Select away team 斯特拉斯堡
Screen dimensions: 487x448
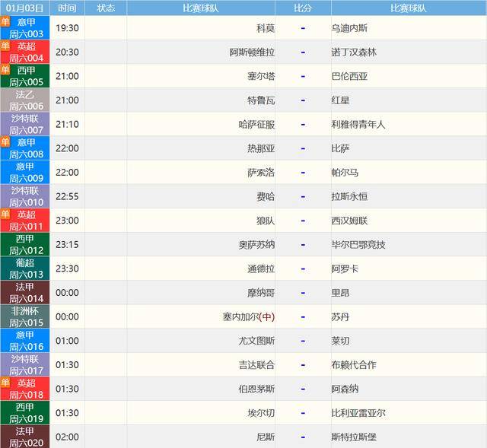(354, 437)
